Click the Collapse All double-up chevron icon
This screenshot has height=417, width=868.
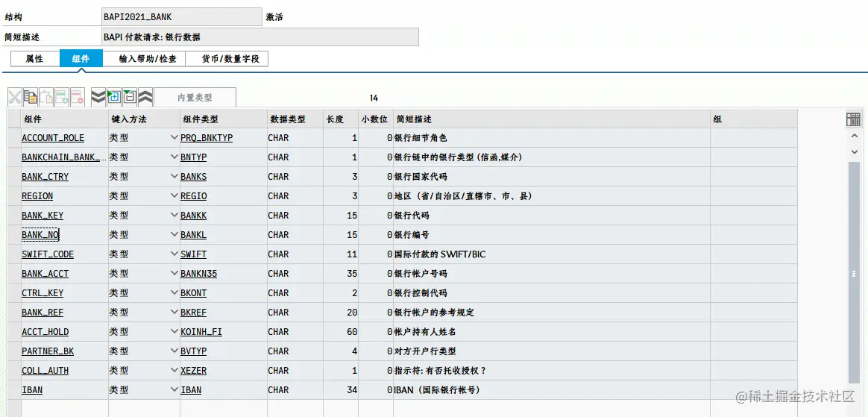click(x=145, y=97)
